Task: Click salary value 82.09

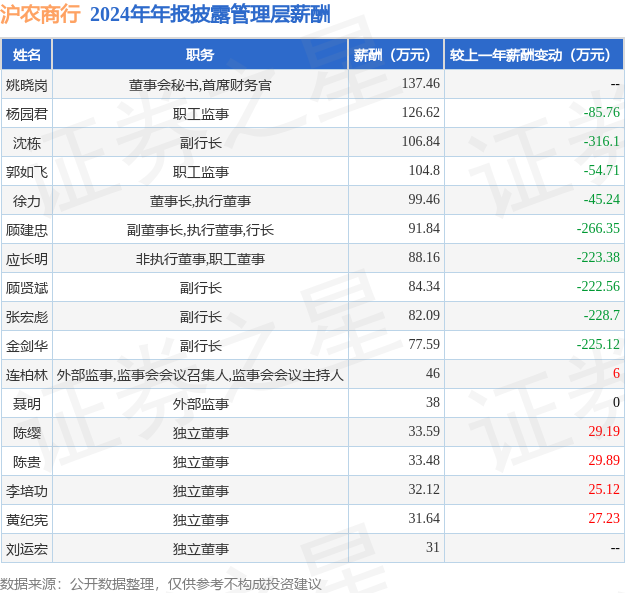Action: tap(424, 315)
